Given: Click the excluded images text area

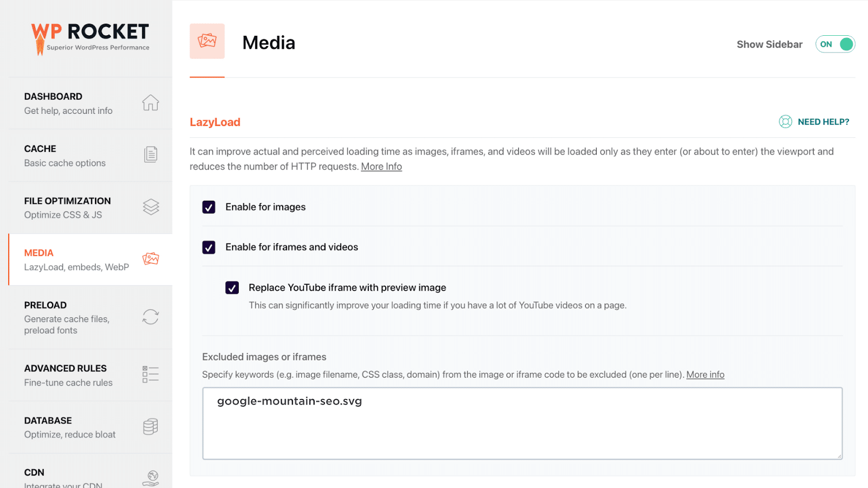Looking at the screenshot, I should tap(522, 423).
